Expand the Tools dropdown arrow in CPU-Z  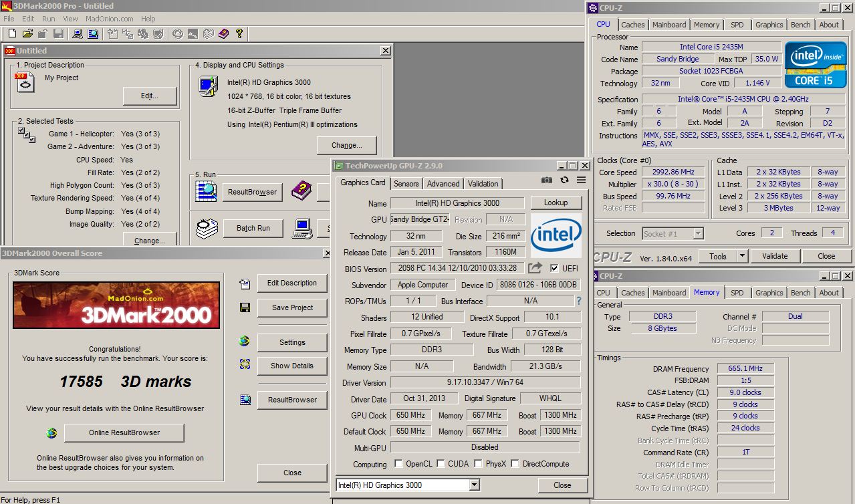coord(742,256)
